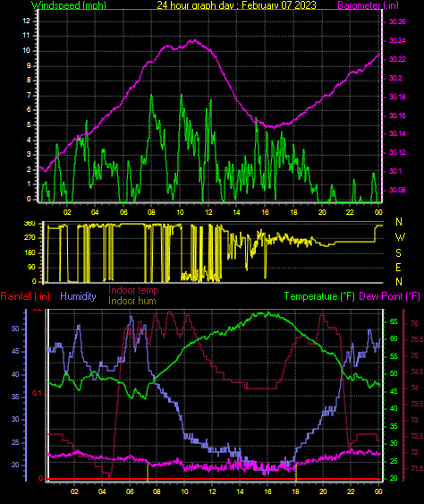Select the Rainfall (.in) legend label
The width and height of the screenshot is (424, 504).
(25, 296)
